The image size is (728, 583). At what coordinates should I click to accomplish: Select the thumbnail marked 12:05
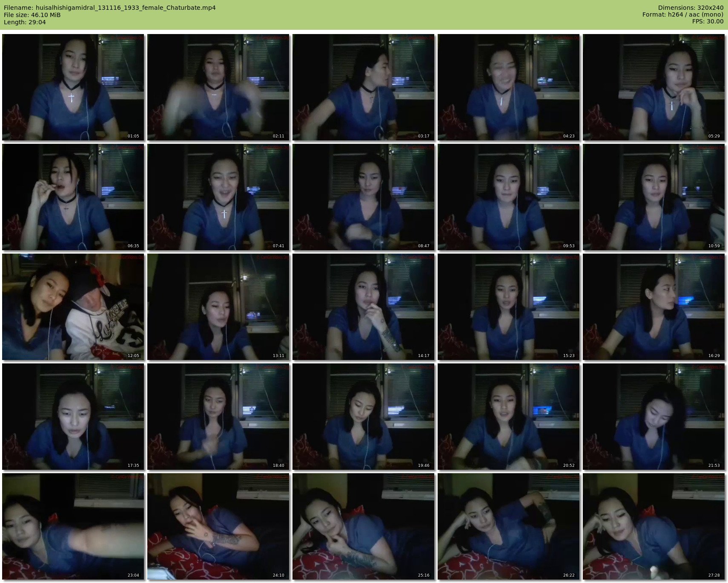click(73, 307)
